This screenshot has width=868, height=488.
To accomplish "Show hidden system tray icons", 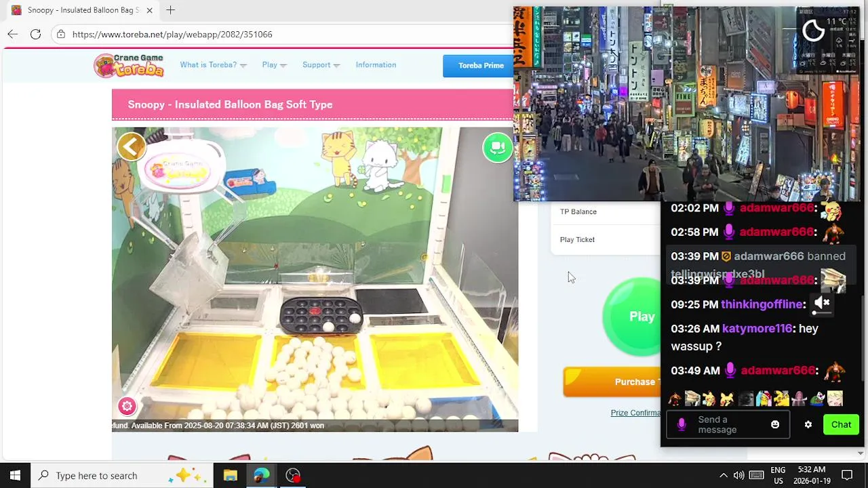I will pyautogui.click(x=723, y=475).
